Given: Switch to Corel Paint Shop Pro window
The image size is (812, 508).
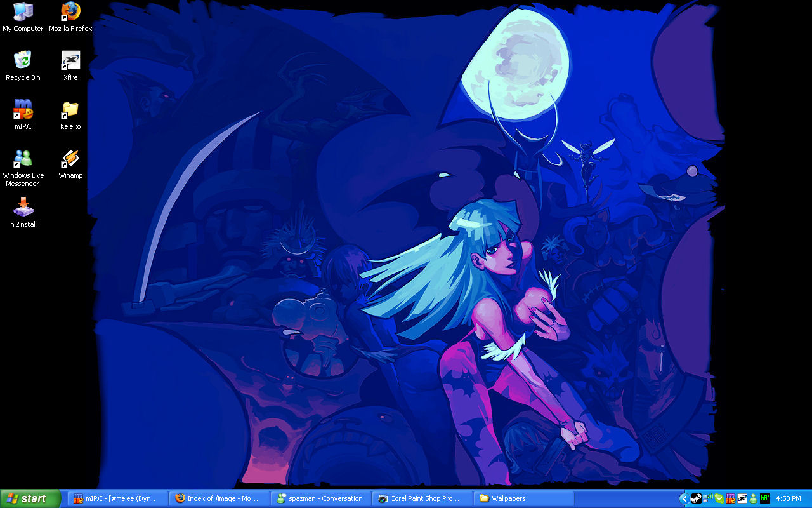Looking at the screenshot, I should [422, 498].
